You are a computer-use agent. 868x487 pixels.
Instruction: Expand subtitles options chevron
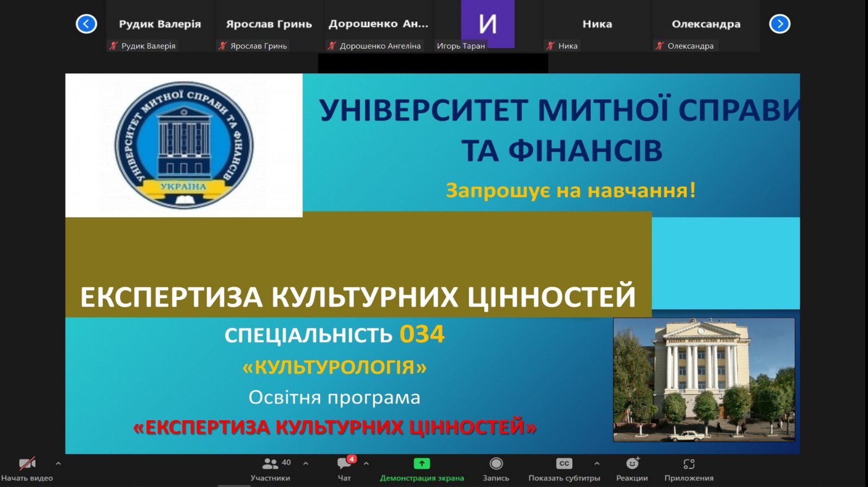point(597,464)
